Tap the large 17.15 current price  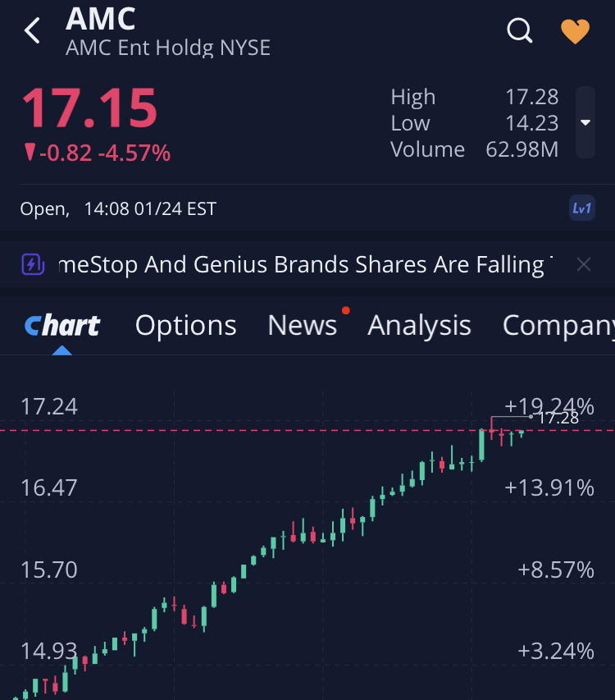[x=89, y=108]
